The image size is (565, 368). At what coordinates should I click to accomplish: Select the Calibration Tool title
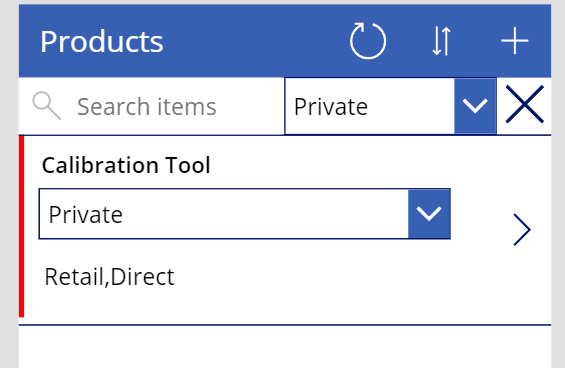[x=126, y=165]
